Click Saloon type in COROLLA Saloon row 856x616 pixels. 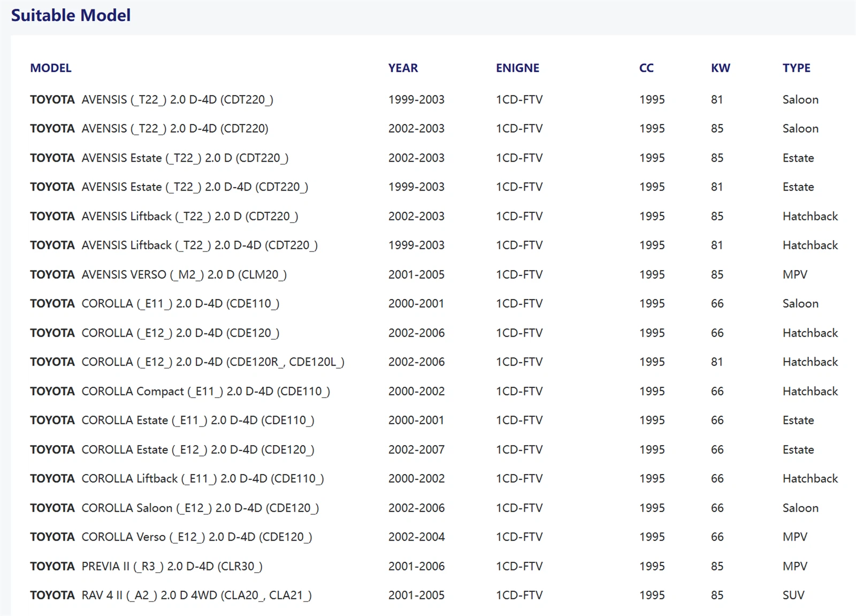coord(800,508)
